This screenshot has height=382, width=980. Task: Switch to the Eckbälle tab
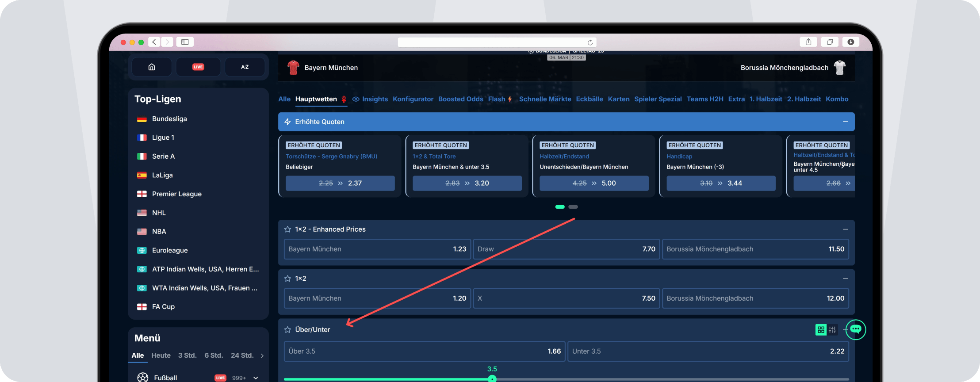(x=589, y=99)
